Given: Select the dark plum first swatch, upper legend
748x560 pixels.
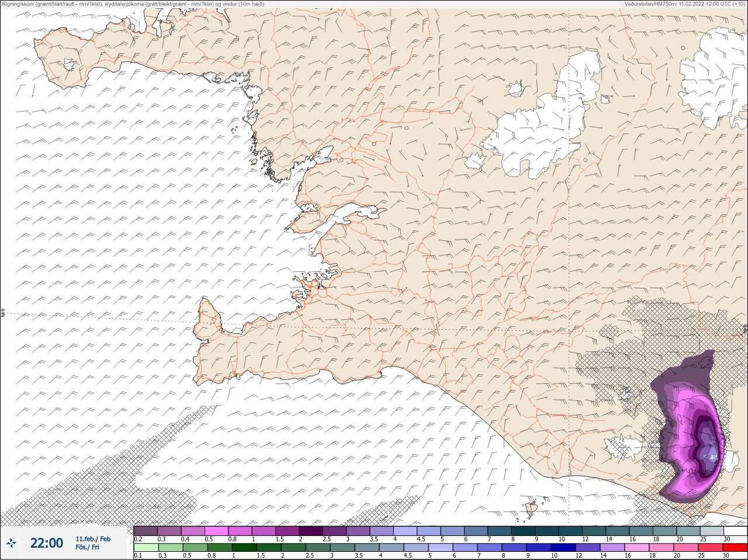Looking at the screenshot, I should (x=146, y=531).
